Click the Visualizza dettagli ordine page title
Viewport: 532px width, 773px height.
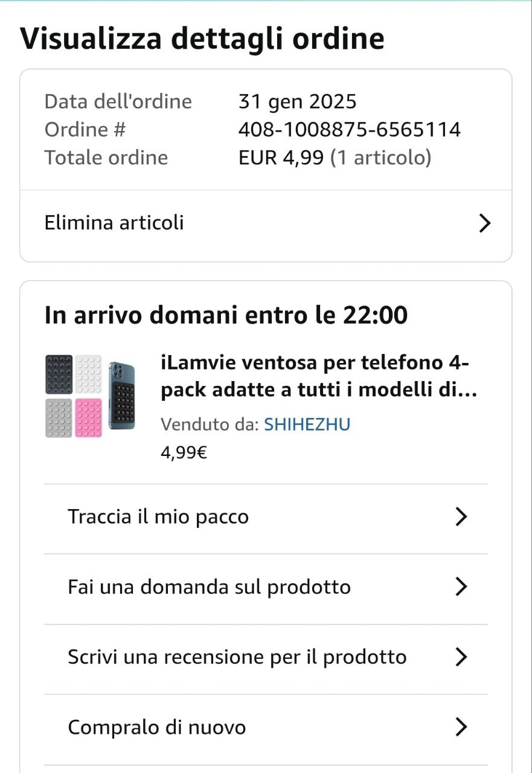[x=202, y=39]
